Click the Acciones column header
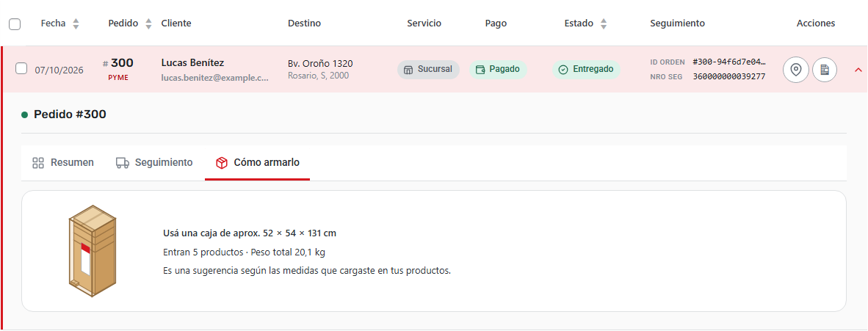 point(816,23)
